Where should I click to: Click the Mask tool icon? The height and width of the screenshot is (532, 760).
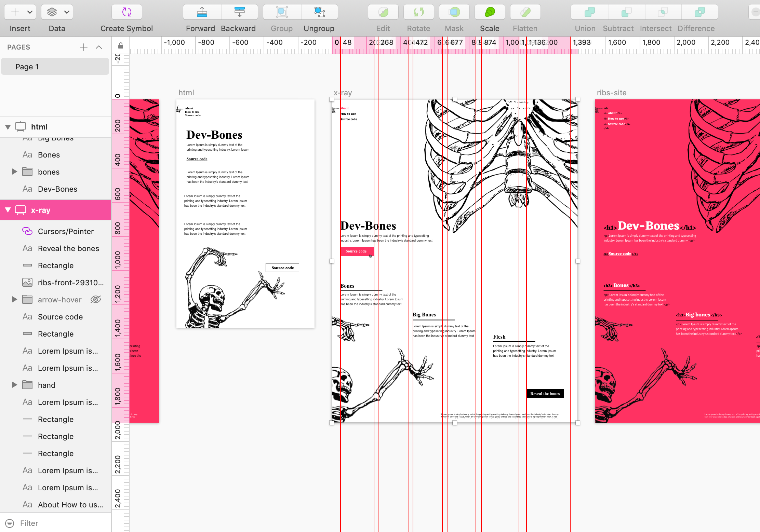point(454,12)
